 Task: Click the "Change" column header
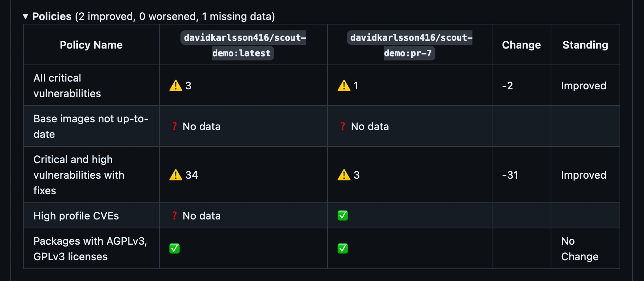pyautogui.click(x=521, y=45)
